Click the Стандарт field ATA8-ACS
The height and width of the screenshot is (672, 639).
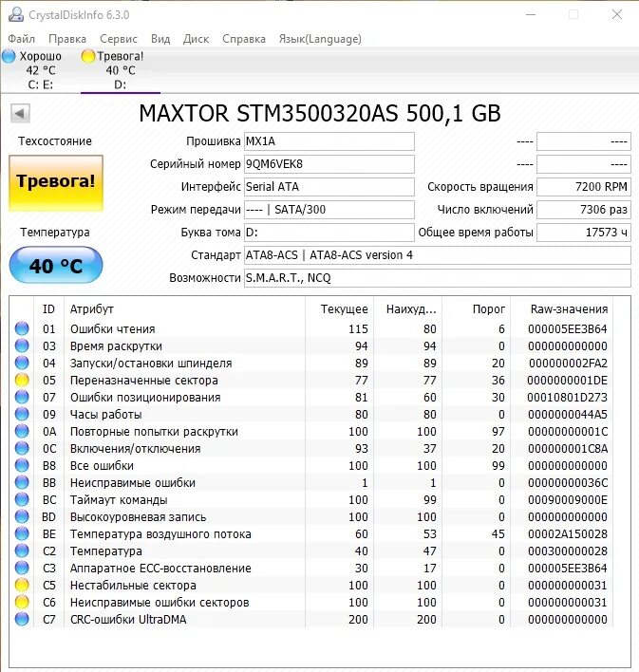438,255
